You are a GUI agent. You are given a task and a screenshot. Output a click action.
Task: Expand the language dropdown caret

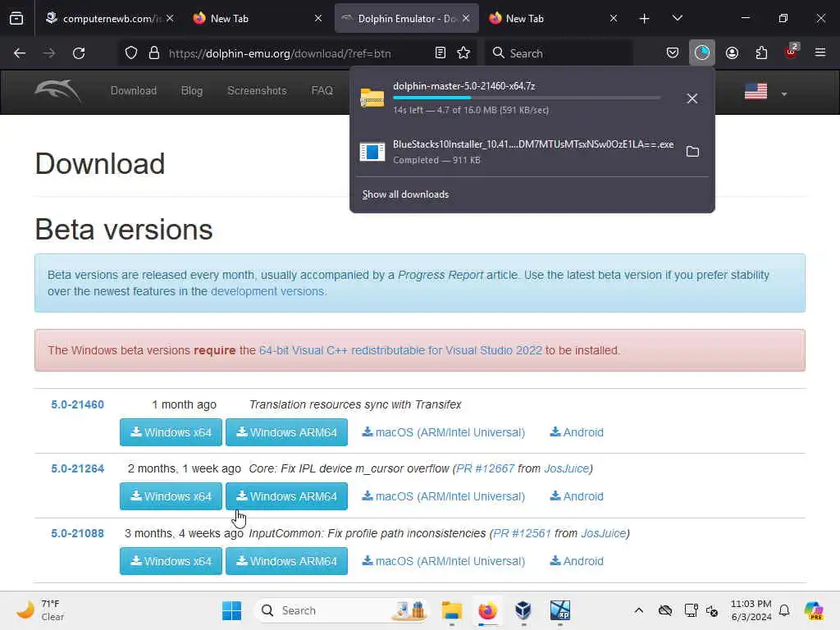coord(783,94)
